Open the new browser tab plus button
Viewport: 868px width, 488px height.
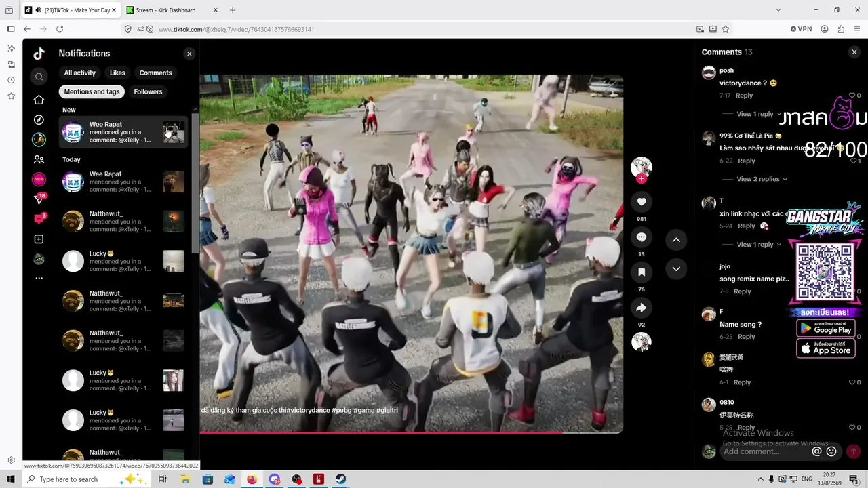[x=233, y=10]
